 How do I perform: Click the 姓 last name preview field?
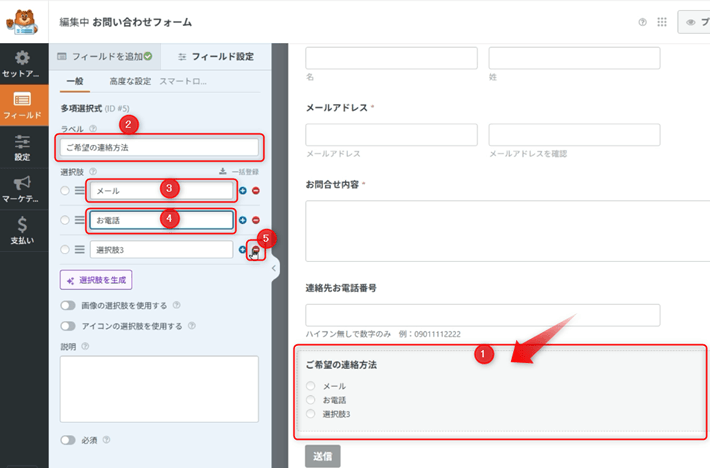click(x=574, y=58)
